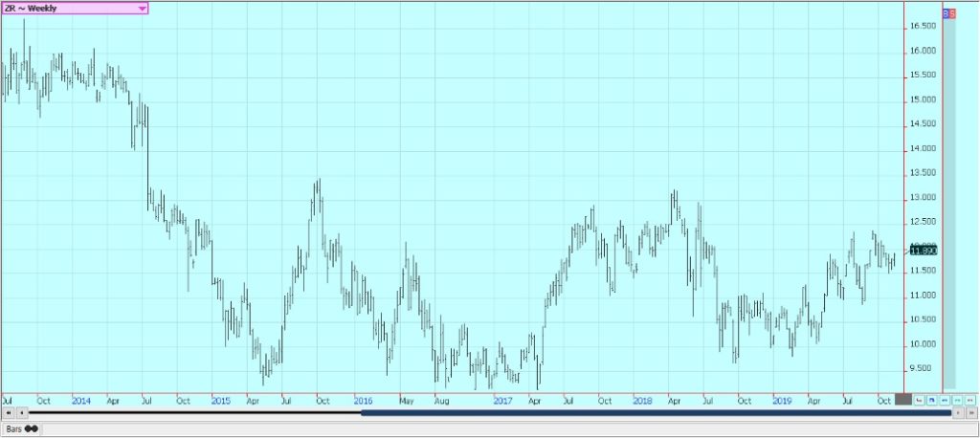Click the 10.000 price label
The width and height of the screenshot is (980, 438).
pos(923,343)
